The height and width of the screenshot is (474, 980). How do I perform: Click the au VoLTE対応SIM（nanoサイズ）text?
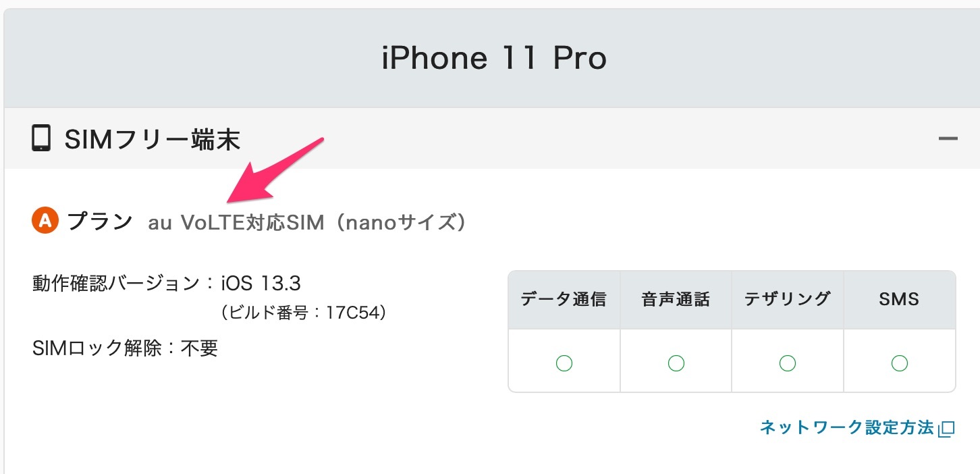307,222
